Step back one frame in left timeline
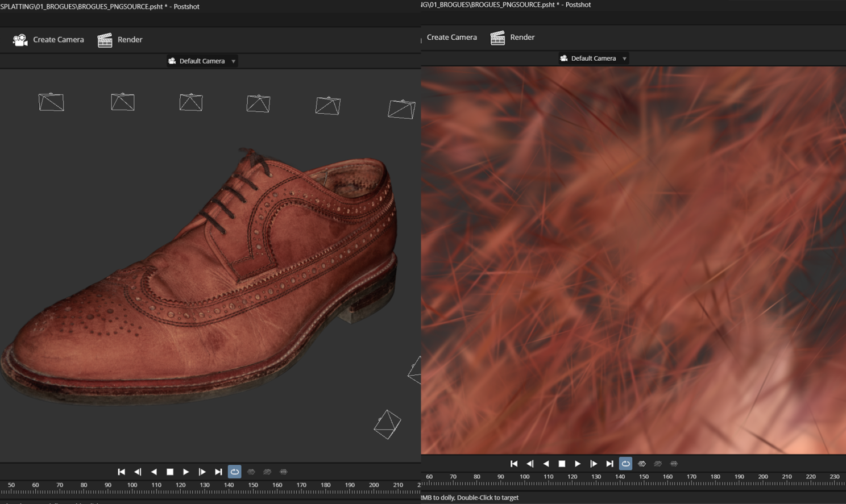846x504 pixels. [x=138, y=472]
